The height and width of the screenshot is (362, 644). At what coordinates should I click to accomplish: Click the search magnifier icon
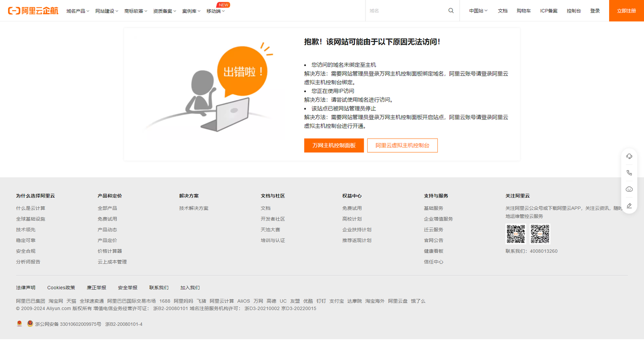[451, 11]
